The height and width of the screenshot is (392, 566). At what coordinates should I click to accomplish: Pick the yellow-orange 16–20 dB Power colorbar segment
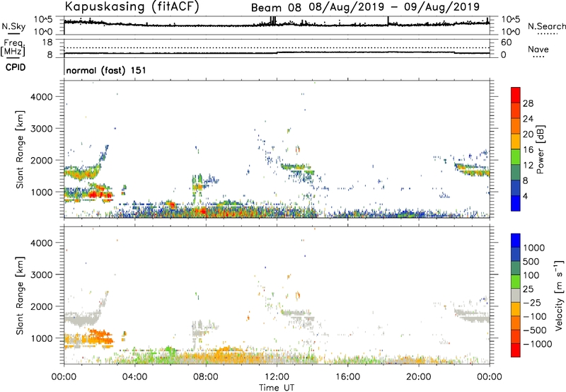516,142
